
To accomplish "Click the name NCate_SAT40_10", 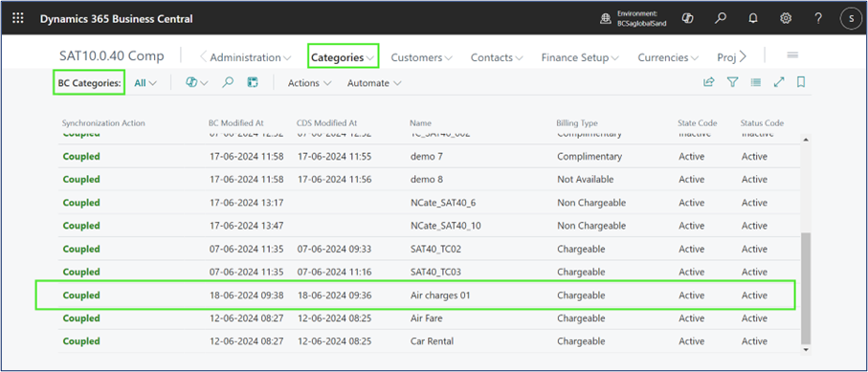I will coord(445,226).
